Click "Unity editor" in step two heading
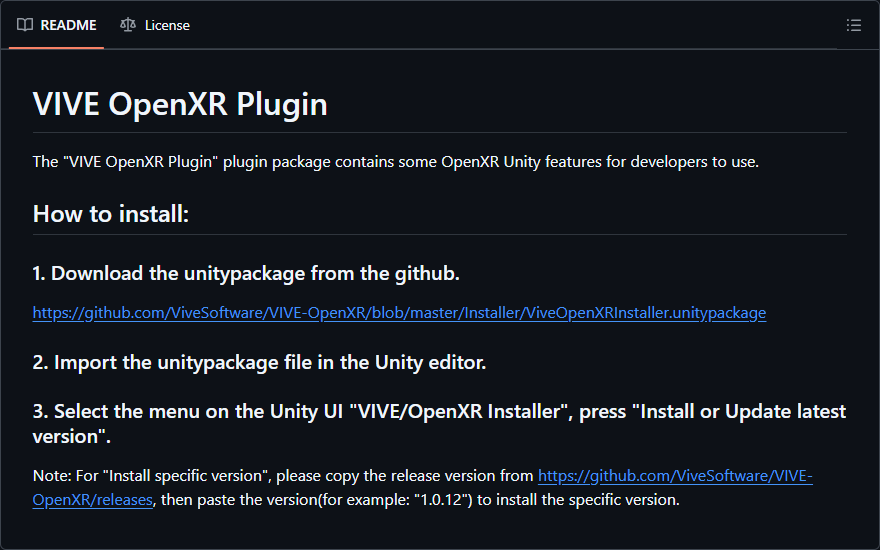 (430, 363)
